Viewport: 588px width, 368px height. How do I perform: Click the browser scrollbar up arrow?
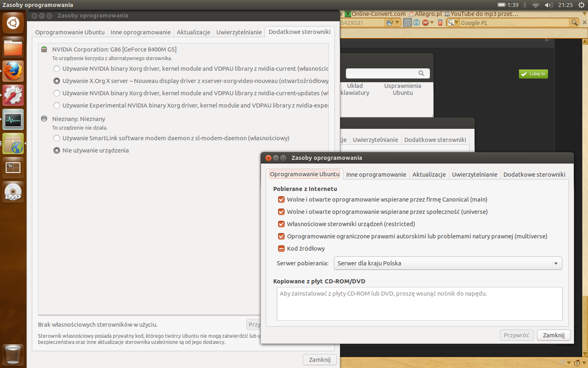585,42
